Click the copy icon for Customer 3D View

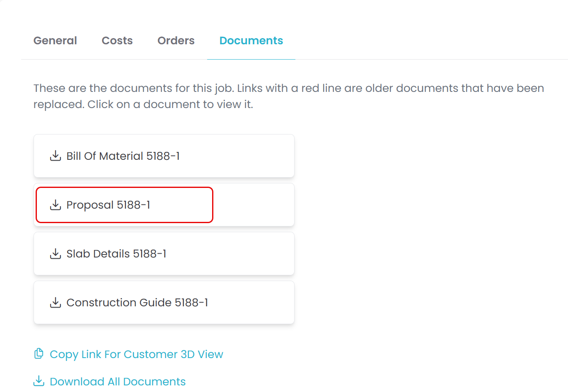pos(39,354)
